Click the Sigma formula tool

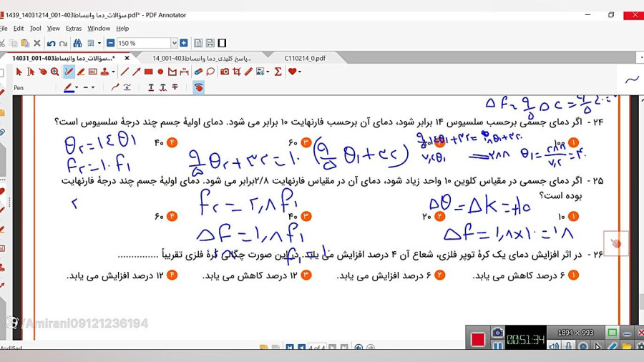point(278,72)
